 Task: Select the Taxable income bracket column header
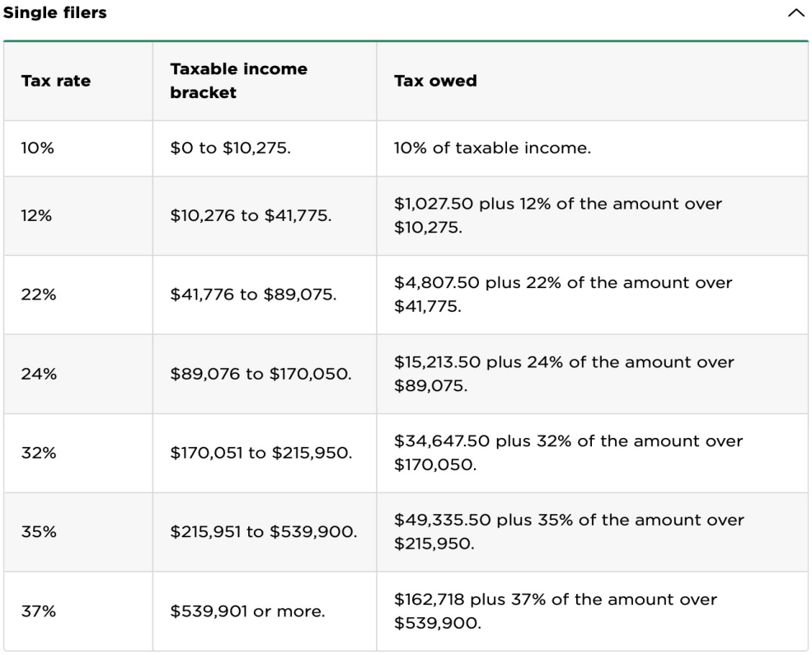click(238, 81)
